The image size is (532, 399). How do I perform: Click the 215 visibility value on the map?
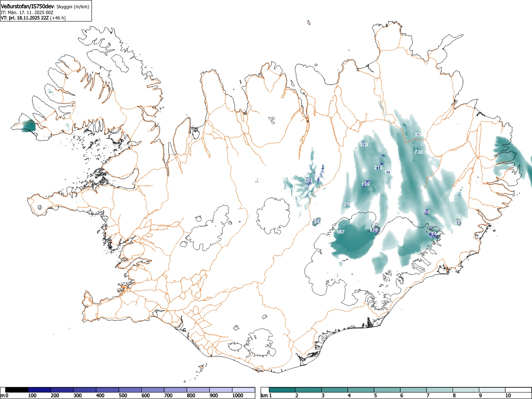378,167
